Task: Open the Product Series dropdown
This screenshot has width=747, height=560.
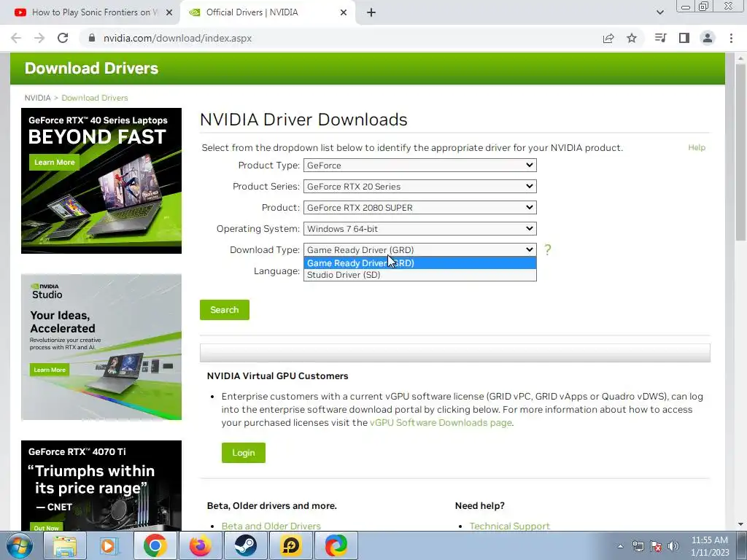Action: coord(419,186)
